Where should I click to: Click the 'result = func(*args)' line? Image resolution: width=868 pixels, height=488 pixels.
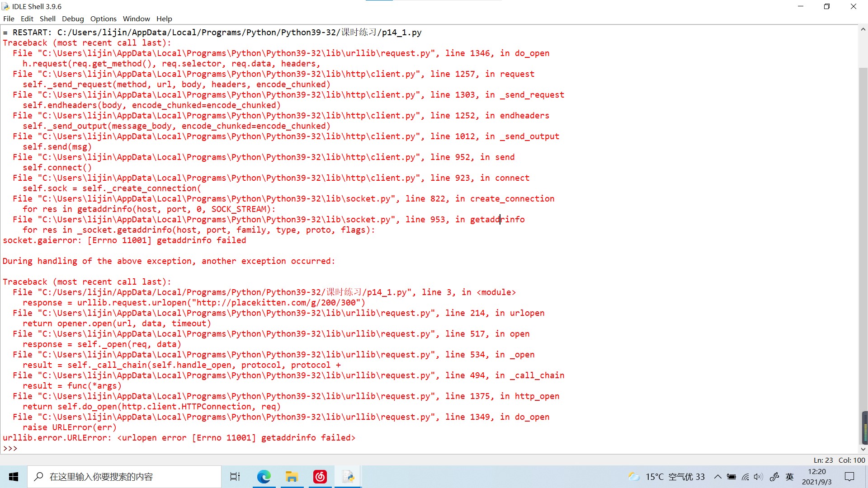tap(72, 386)
